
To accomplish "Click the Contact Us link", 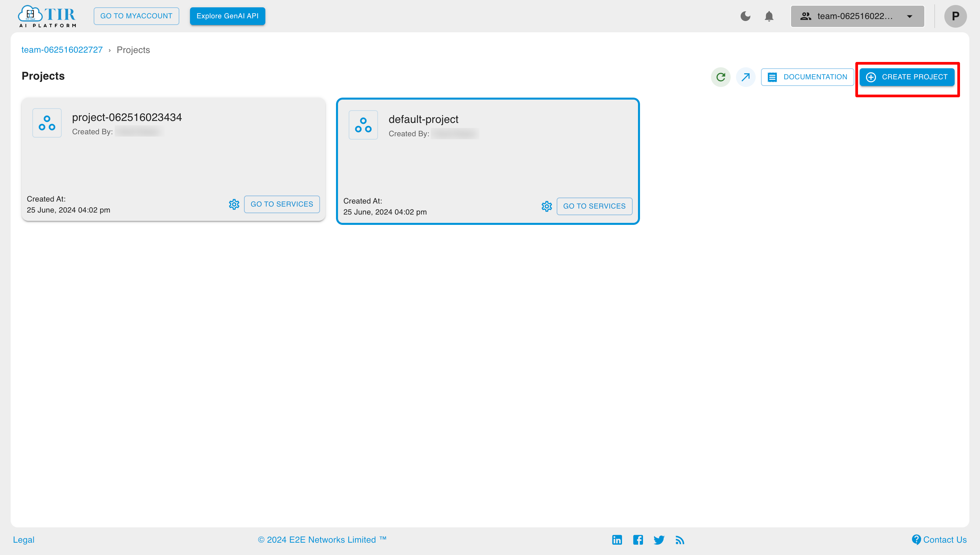I will (x=939, y=540).
